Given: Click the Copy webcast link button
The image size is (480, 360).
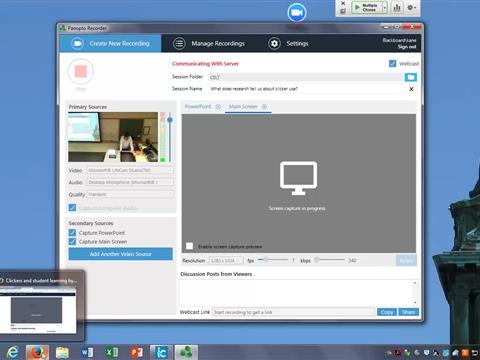Looking at the screenshot, I should point(387,312).
